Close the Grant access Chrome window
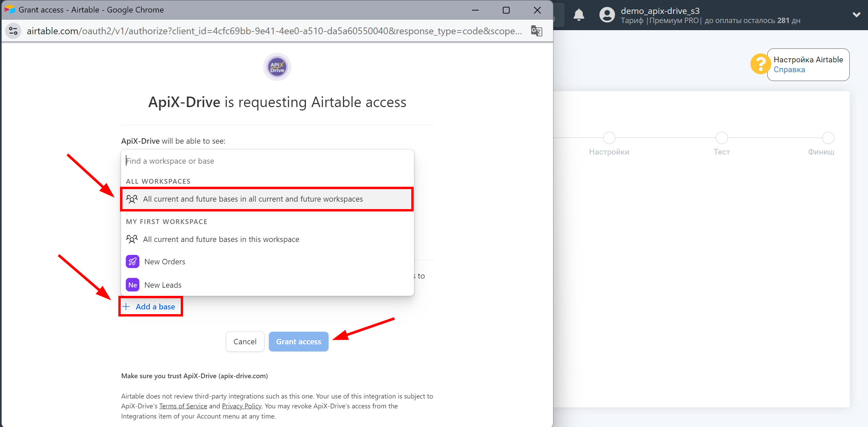 [x=537, y=10]
